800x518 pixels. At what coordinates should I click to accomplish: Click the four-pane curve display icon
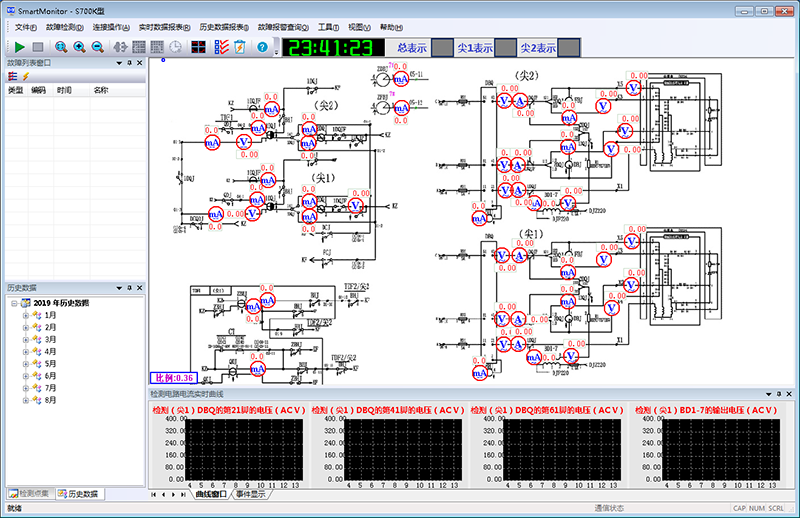coord(198,47)
